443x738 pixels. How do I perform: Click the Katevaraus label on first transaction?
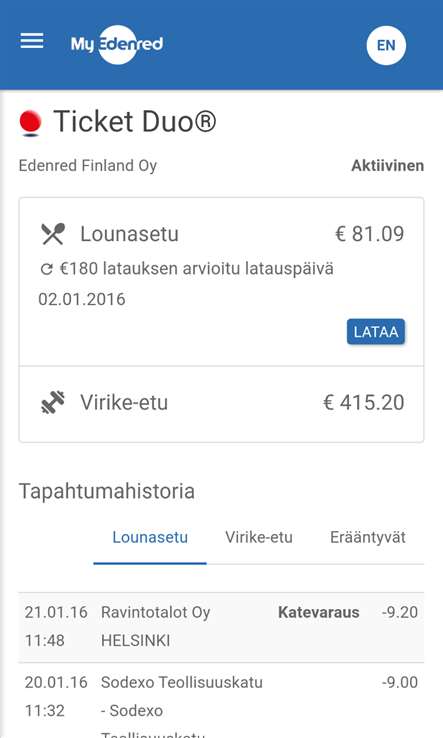319,612
